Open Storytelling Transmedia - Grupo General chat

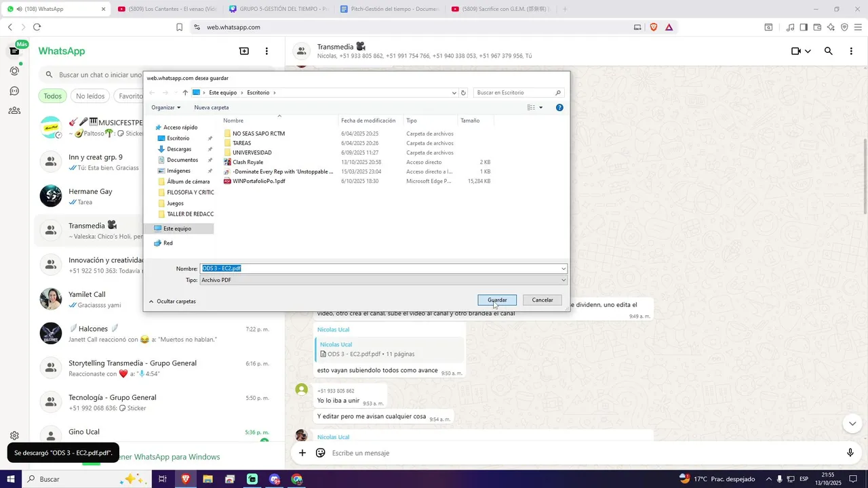tap(157, 368)
